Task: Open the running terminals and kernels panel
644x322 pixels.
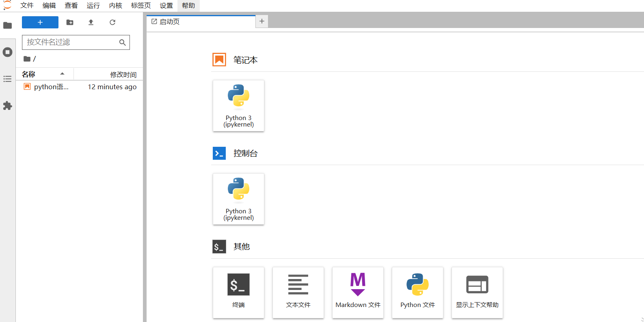Action: [7, 52]
